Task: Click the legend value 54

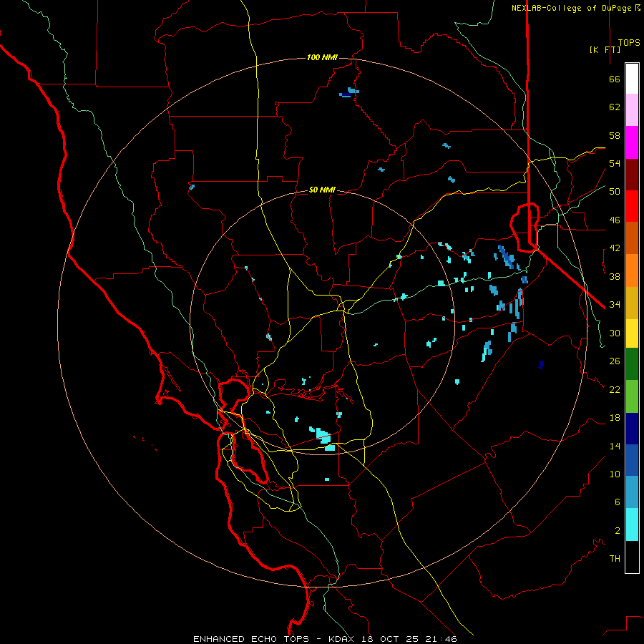Action: coord(615,163)
